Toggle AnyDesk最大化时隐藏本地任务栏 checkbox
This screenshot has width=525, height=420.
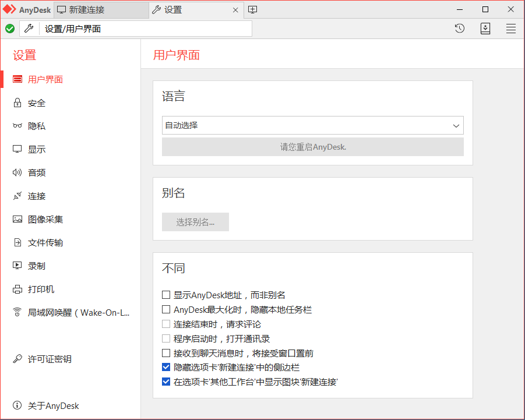pos(166,310)
